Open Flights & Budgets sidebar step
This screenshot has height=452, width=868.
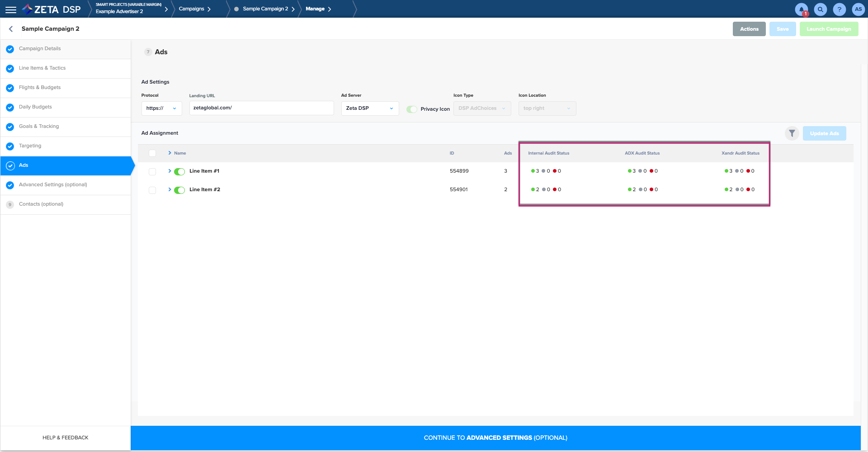pos(40,88)
